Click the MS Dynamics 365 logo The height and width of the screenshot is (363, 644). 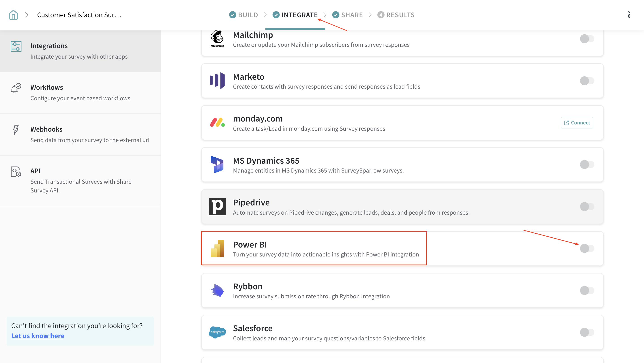tap(217, 165)
